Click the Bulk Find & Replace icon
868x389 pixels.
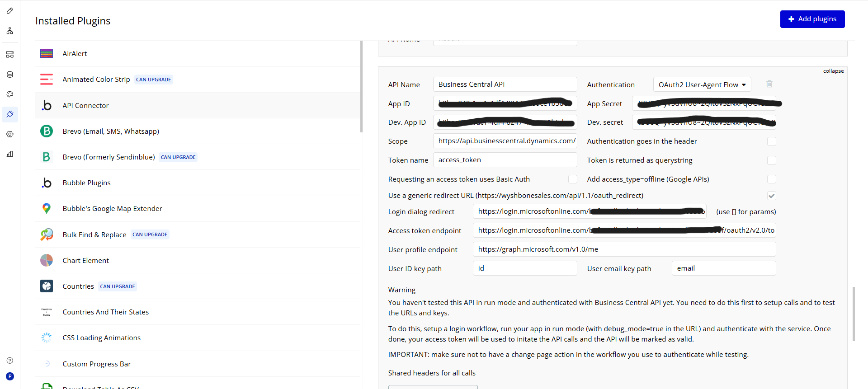click(x=47, y=234)
